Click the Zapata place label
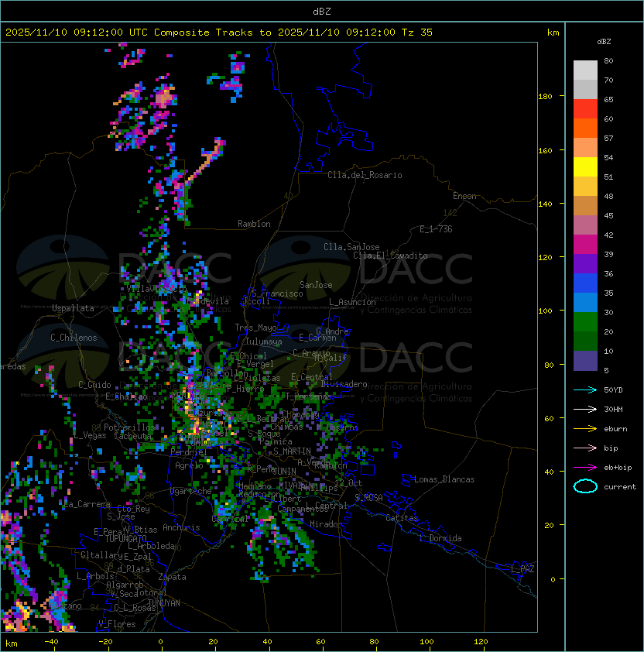 click(172, 577)
